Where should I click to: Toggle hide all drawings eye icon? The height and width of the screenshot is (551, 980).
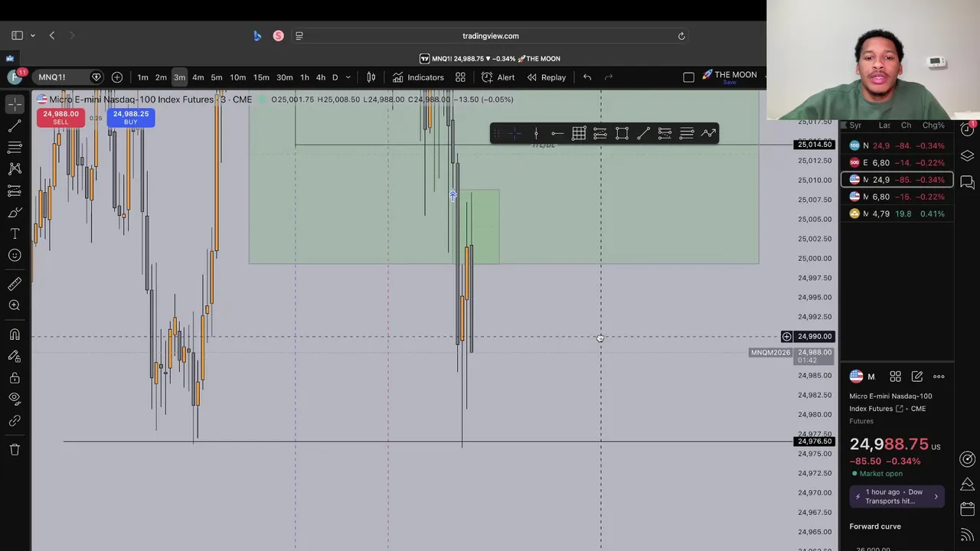[15, 399]
